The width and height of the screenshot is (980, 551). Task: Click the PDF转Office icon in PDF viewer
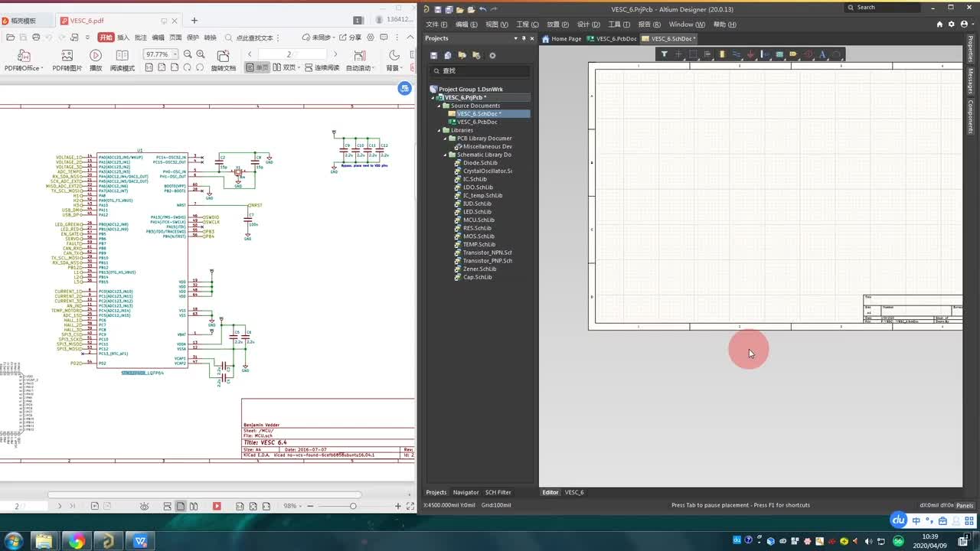(23, 56)
